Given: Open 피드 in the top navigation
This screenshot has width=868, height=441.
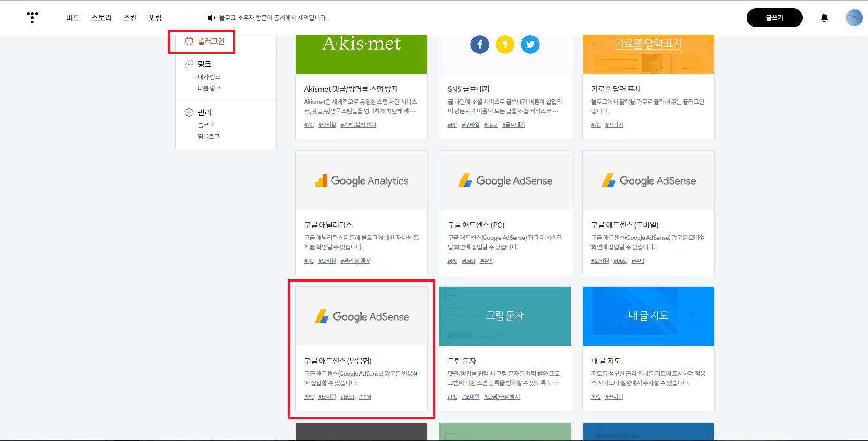Looking at the screenshot, I should tap(73, 18).
